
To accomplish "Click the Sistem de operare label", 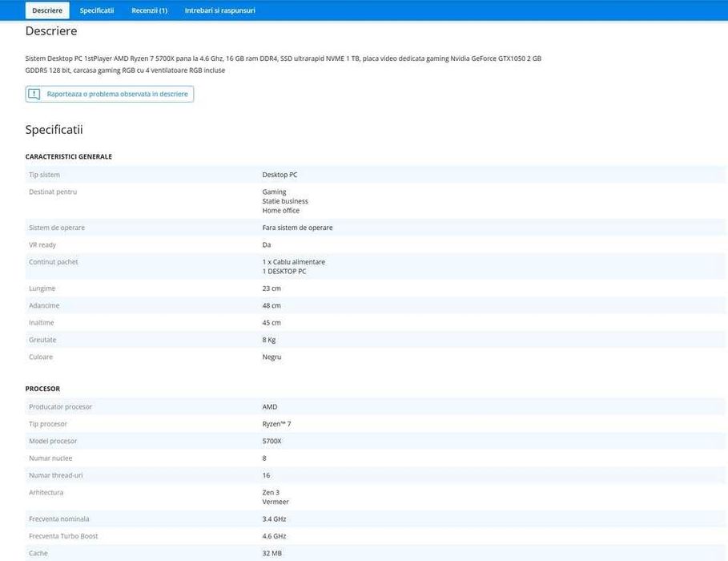I will (x=57, y=228).
